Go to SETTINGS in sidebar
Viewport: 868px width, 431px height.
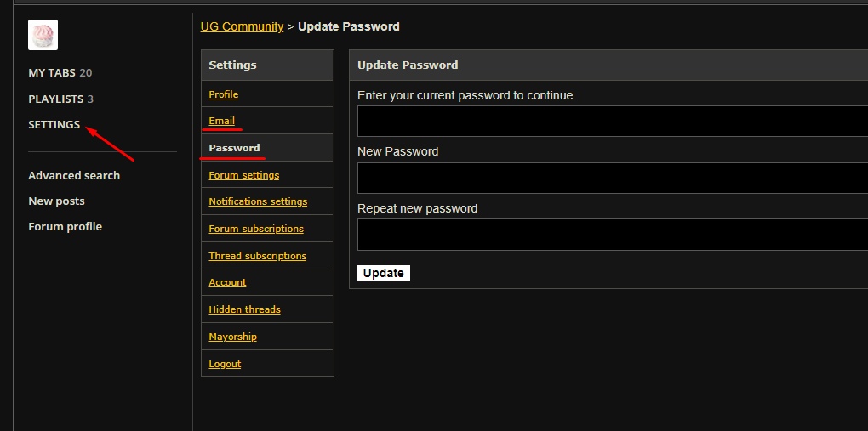tap(54, 124)
